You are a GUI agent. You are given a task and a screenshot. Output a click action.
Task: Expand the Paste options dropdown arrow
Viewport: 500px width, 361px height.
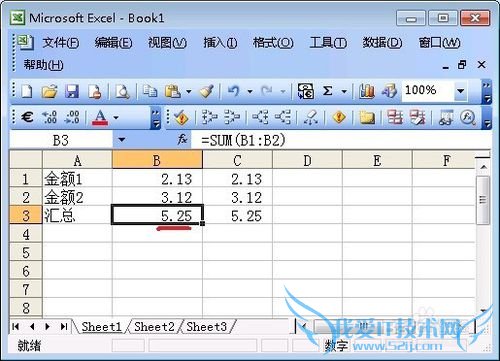(x=189, y=91)
